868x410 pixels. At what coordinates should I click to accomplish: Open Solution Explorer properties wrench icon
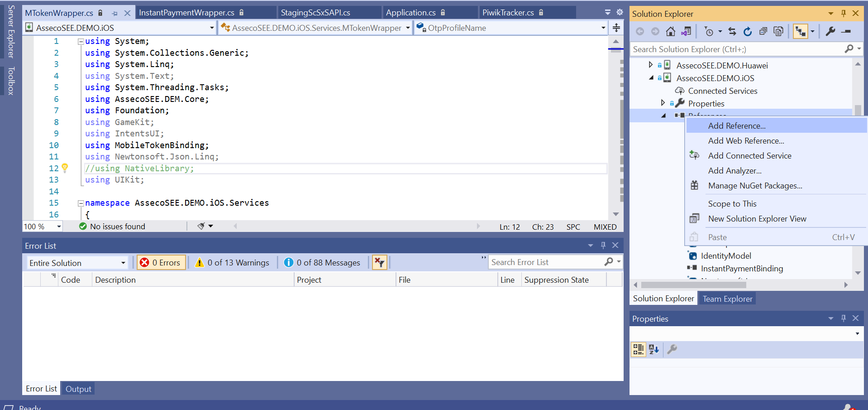[x=830, y=31]
